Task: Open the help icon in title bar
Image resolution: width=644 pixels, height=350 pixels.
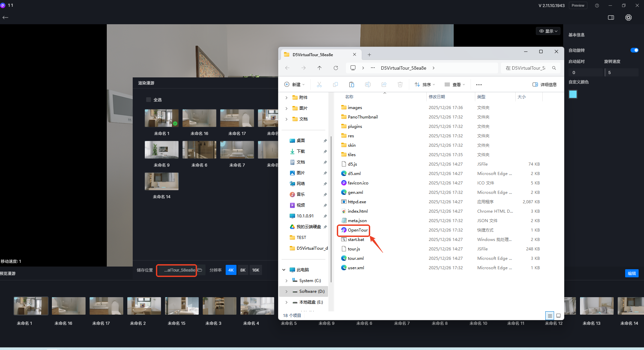Action: pos(597,5)
